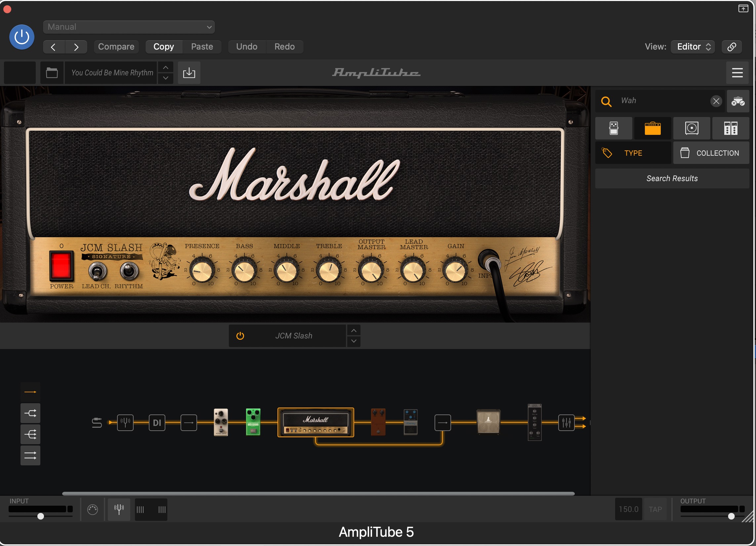Select the orange pedal in effects loop
This screenshot has height=546, width=756.
pyautogui.click(x=378, y=422)
